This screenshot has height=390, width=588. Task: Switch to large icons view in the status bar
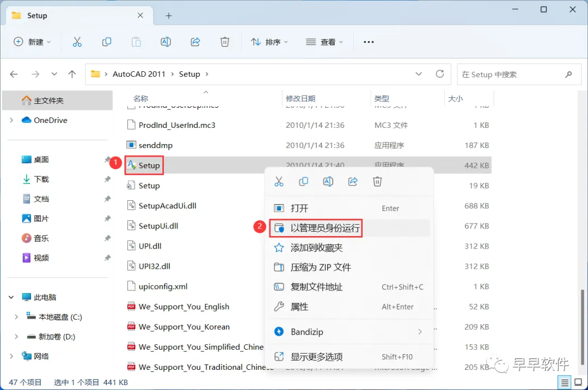578,382
